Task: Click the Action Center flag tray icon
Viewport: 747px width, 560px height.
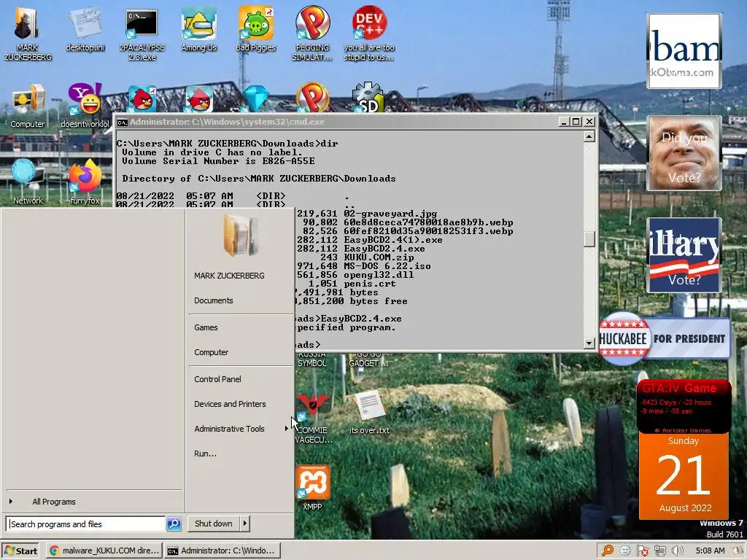Action: pos(642,551)
